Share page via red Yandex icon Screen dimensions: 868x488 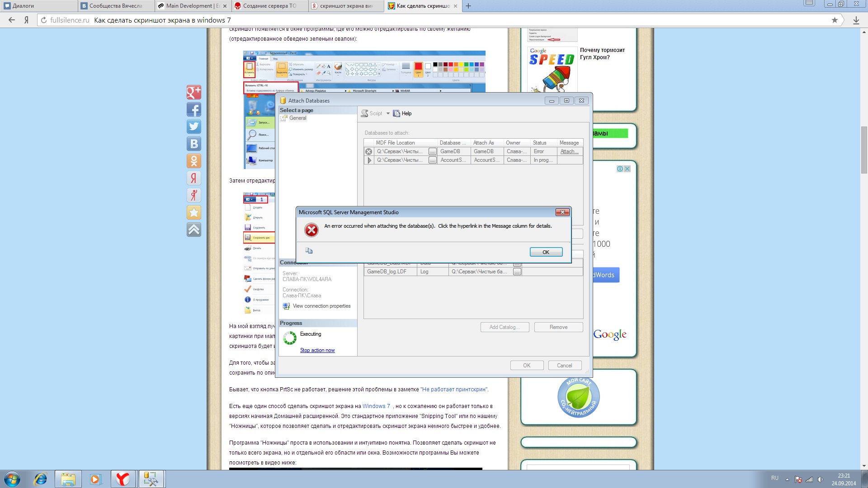(194, 178)
